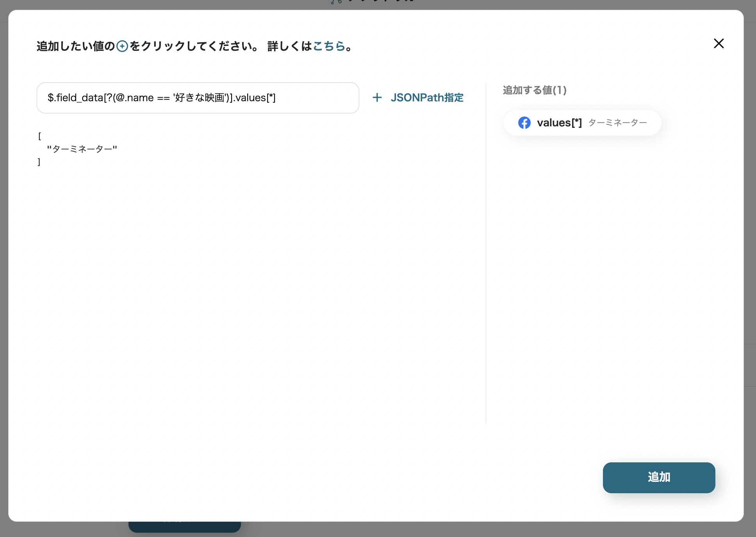Click the をクリックしてください instruction phrase
Viewport: 756px width, 537px height.
click(x=193, y=46)
